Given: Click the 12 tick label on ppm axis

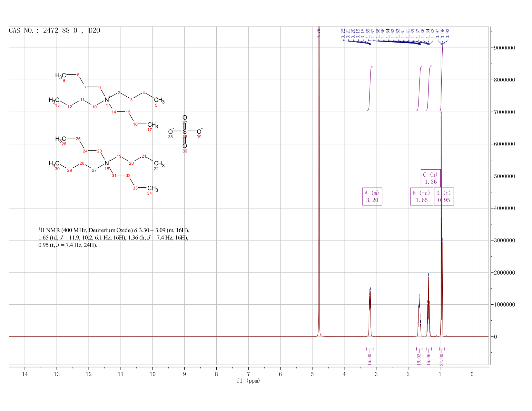Looking at the screenshot, I should point(89,374).
